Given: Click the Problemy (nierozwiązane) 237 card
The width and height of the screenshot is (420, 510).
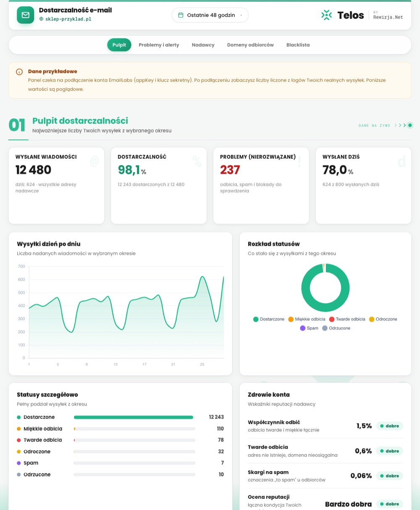Looking at the screenshot, I should (261, 185).
